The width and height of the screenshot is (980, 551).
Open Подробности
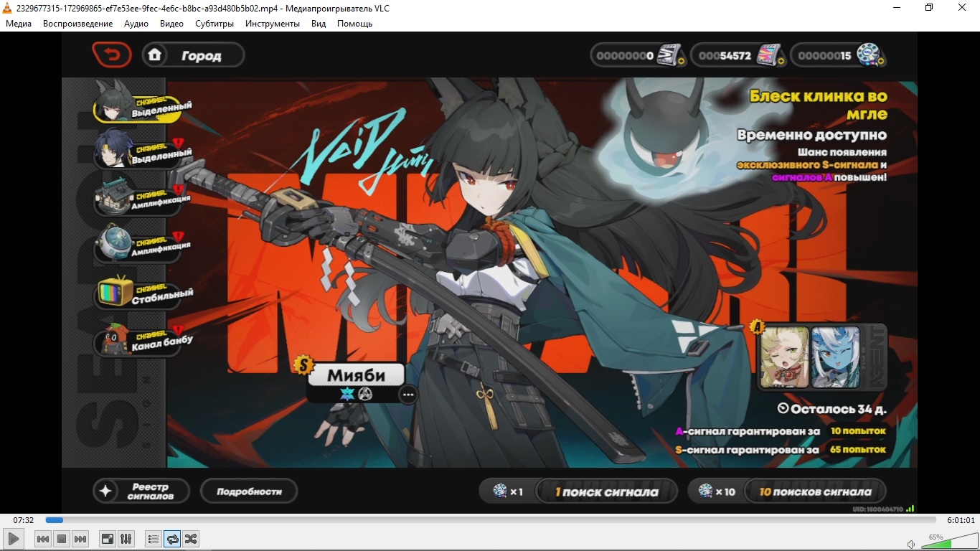[248, 491]
